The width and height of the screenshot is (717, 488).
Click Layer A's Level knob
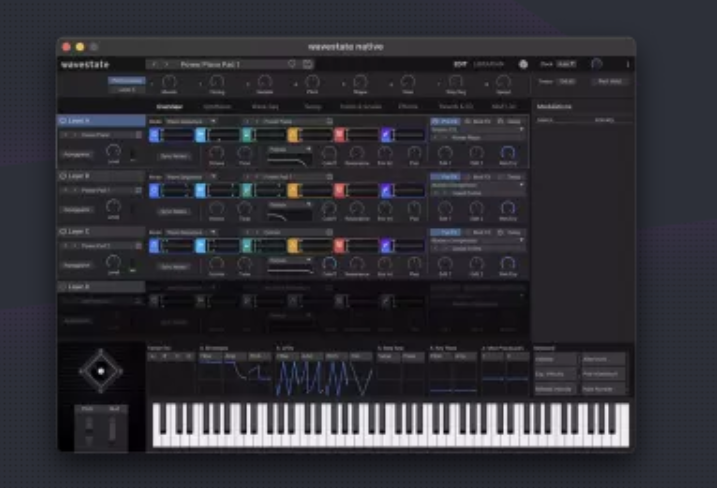113,151
